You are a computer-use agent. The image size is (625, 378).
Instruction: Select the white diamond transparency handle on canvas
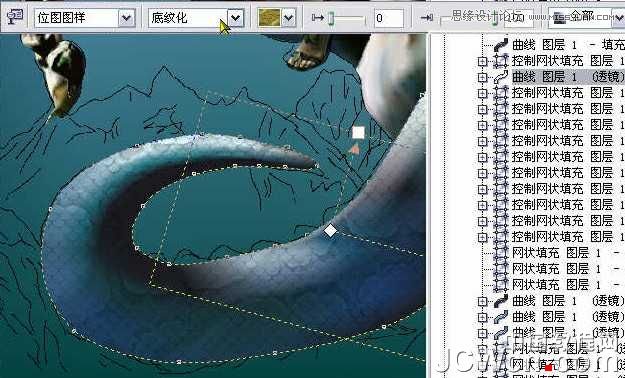click(330, 230)
